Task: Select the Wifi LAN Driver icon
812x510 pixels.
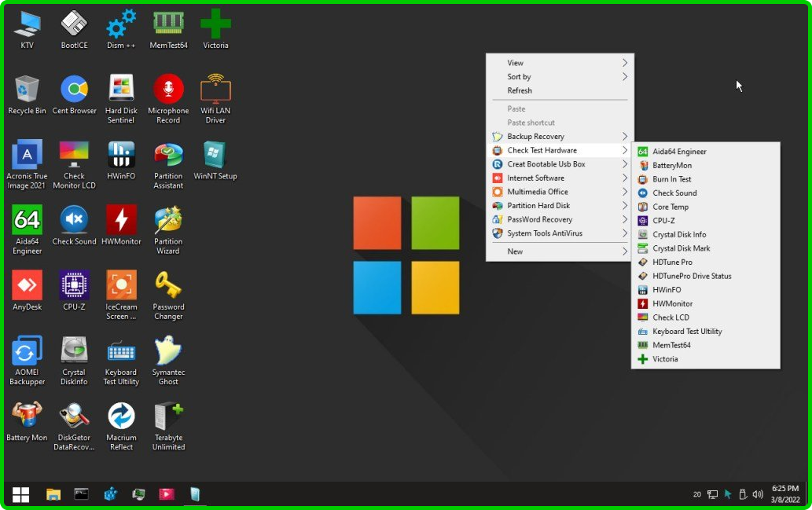Action: click(x=215, y=100)
